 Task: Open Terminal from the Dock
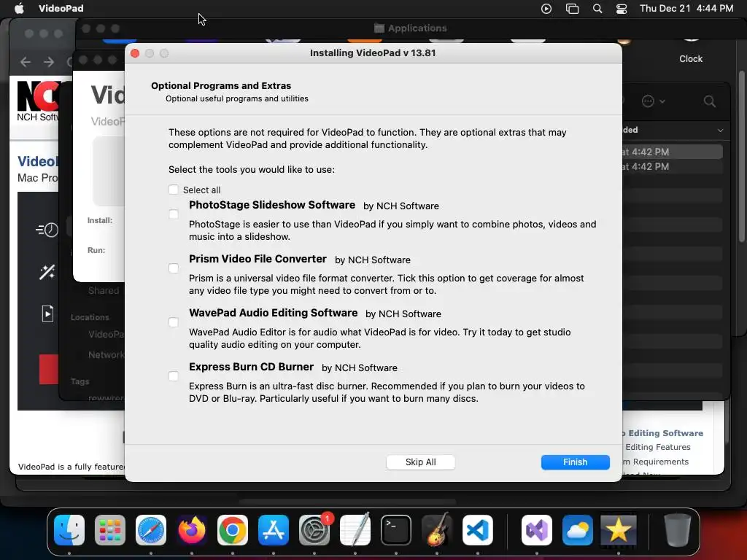point(396,530)
